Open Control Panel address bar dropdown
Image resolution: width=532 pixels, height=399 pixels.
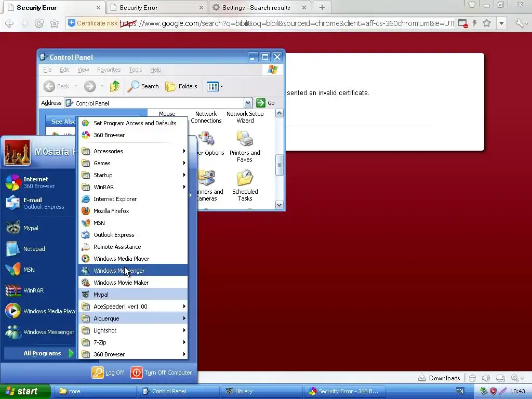click(248, 103)
